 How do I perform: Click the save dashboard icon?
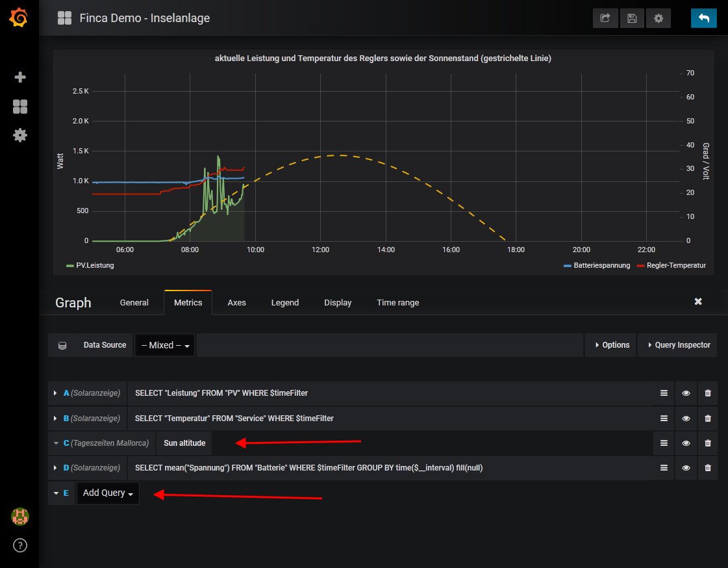pyautogui.click(x=632, y=18)
